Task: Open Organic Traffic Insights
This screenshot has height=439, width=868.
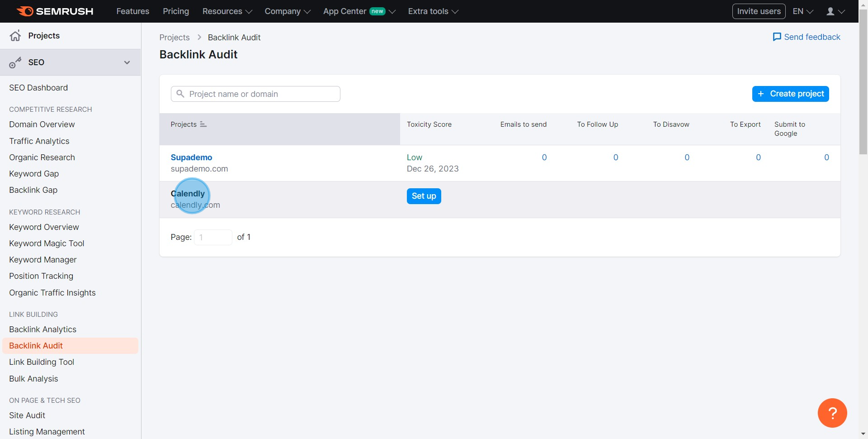Action: 52,293
